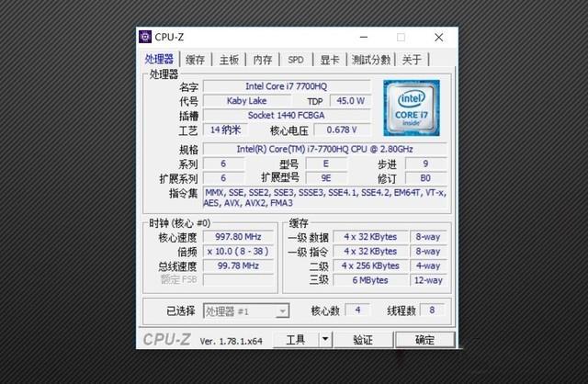The width and height of the screenshot is (588, 384).
Task: Click the Socket 1440 FCBGA value
Action: (x=287, y=115)
